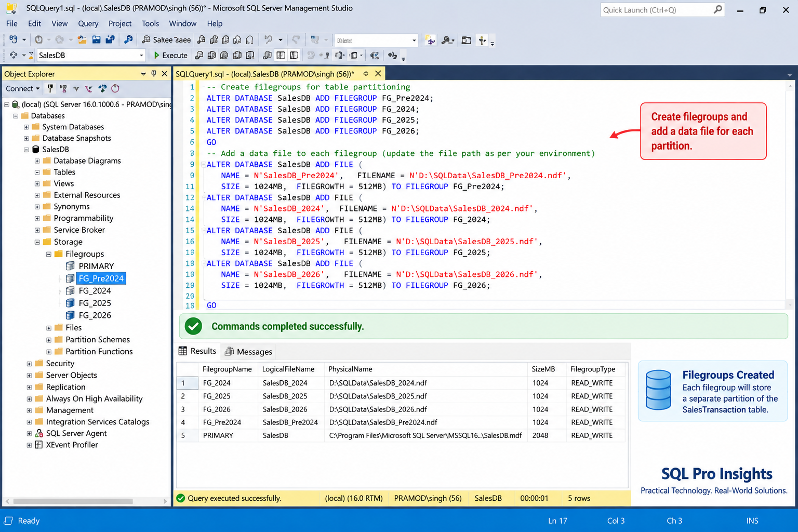
Task: Switch to the Messages tab
Action: [248, 352]
